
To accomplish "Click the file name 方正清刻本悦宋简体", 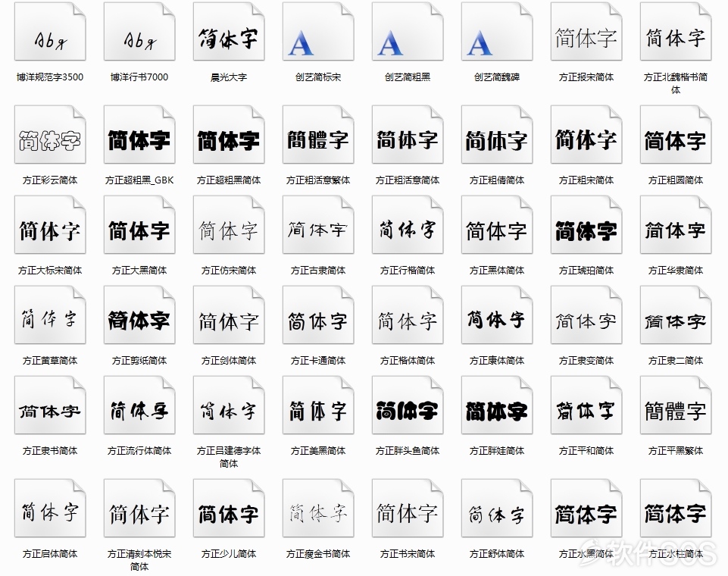I will [x=139, y=560].
